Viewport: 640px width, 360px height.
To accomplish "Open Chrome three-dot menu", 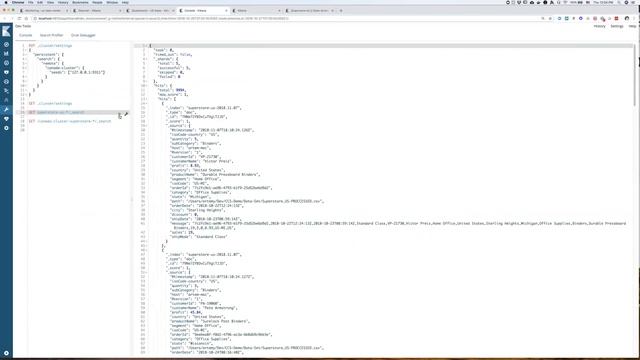I will pyautogui.click(x=634, y=18).
